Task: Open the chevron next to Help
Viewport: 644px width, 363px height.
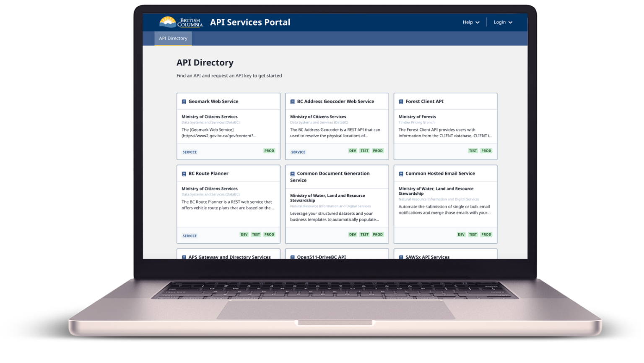Action: [478, 22]
